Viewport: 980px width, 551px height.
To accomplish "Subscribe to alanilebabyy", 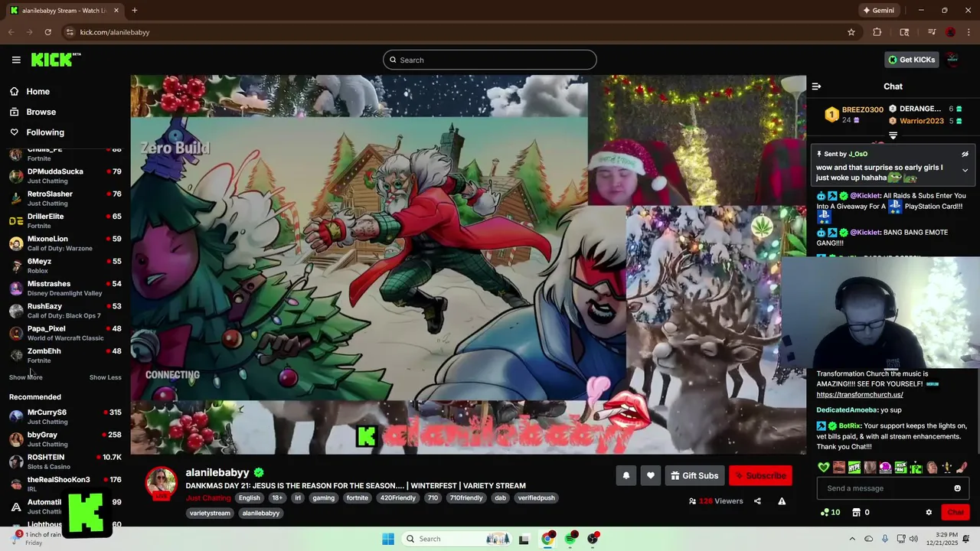I will pyautogui.click(x=759, y=476).
